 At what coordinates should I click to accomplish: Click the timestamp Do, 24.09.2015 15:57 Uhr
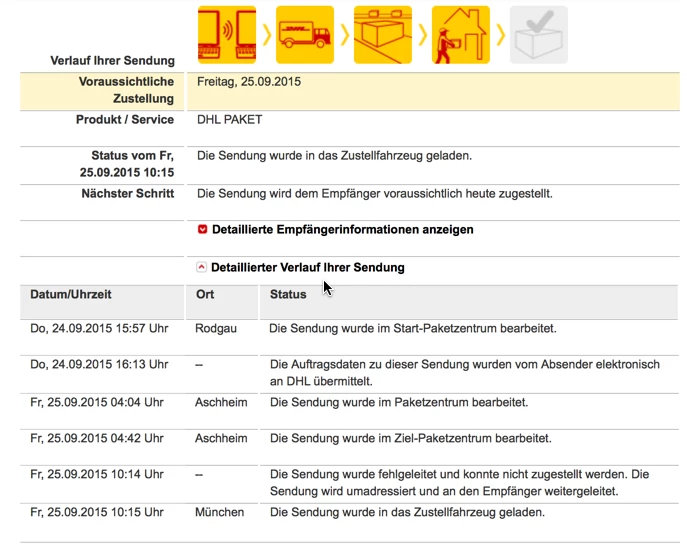point(99,329)
